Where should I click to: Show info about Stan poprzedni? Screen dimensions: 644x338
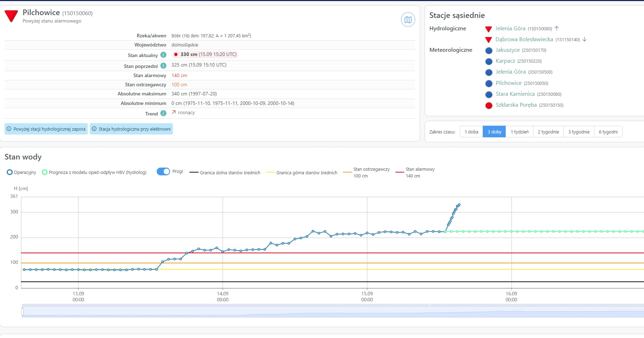163,66
